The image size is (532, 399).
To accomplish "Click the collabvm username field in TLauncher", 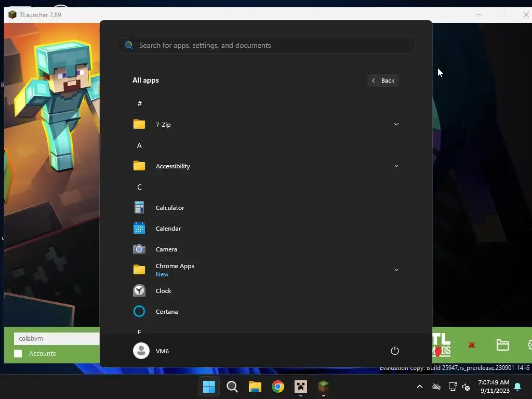I will (x=57, y=339).
